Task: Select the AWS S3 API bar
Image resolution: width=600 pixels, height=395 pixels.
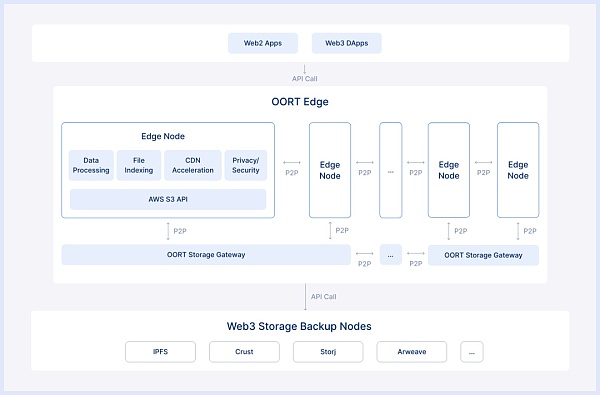Action: pyautogui.click(x=168, y=199)
